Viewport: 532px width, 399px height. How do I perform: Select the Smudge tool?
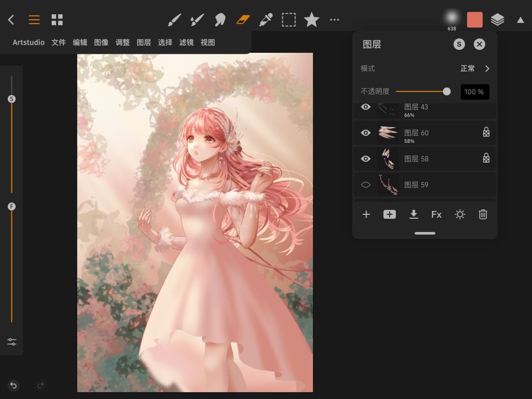[220, 20]
